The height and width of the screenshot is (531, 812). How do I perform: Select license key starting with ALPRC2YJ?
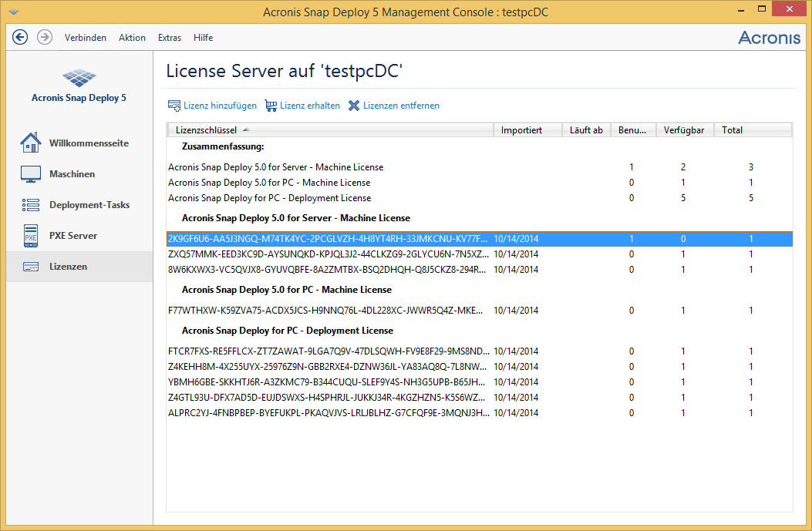point(480,413)
